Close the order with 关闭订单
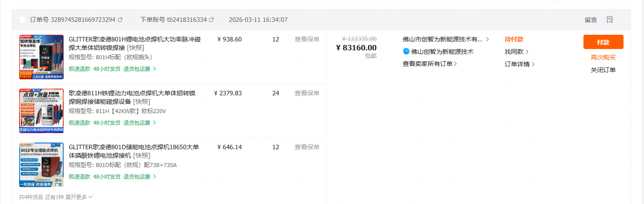Screen dimensions: 644x204 point(603,70)
